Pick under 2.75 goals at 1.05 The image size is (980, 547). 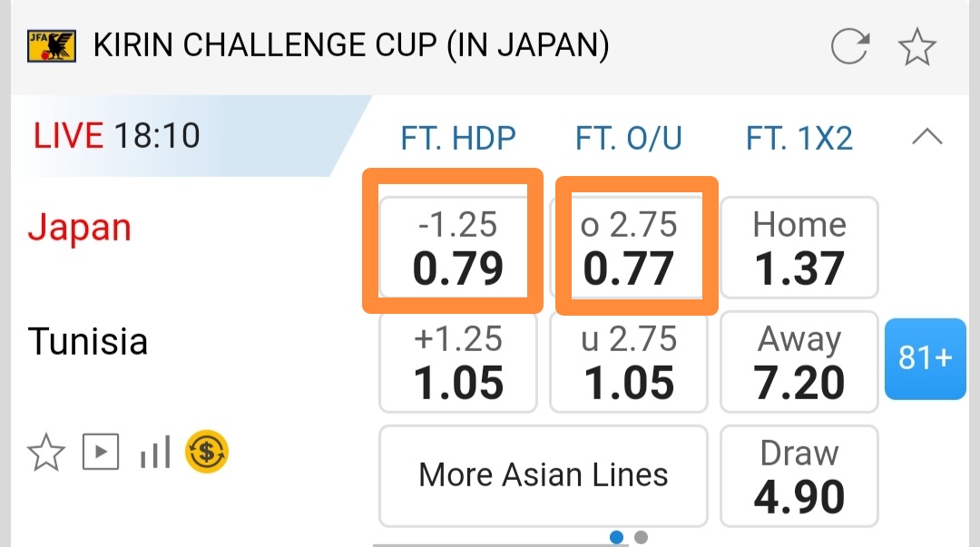tap(629, 361)
